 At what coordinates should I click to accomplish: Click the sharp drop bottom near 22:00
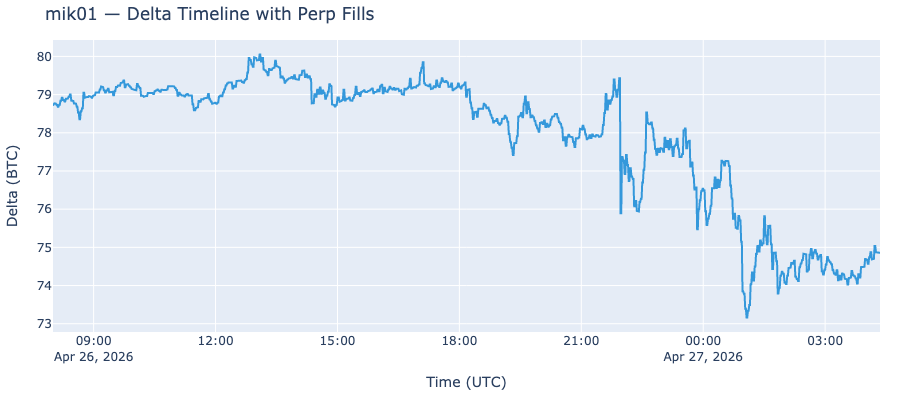point(620,213)
